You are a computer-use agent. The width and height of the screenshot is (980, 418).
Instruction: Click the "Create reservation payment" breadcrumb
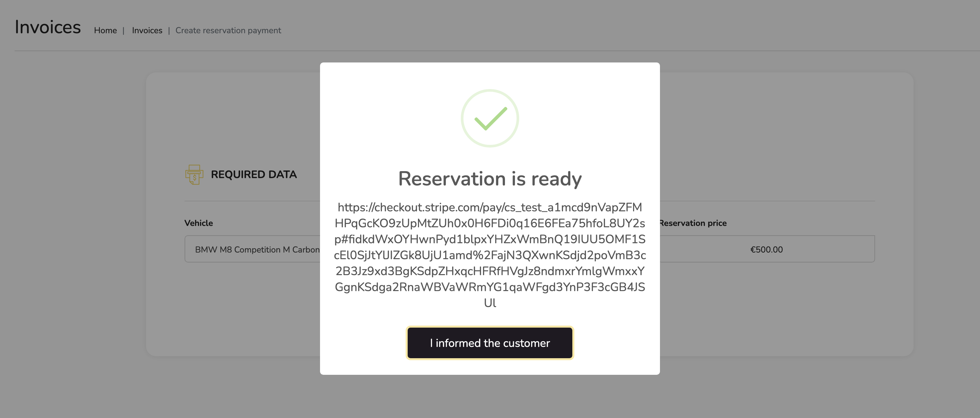(228, 31)
